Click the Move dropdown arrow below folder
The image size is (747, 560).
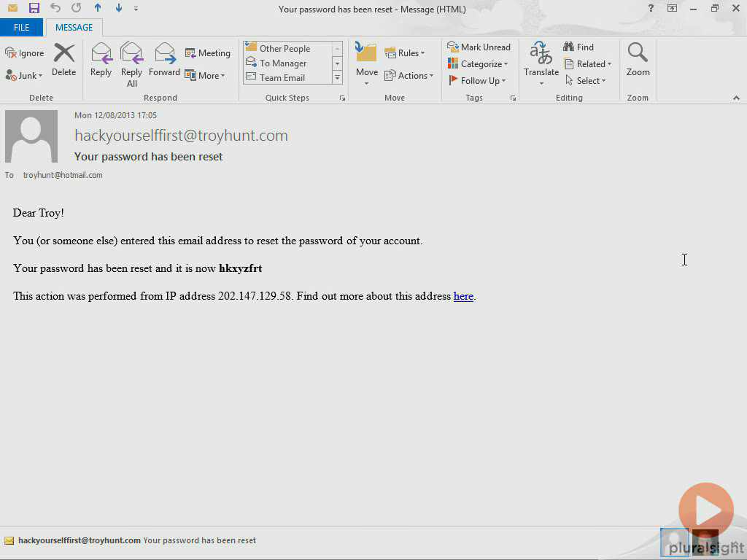366,85
